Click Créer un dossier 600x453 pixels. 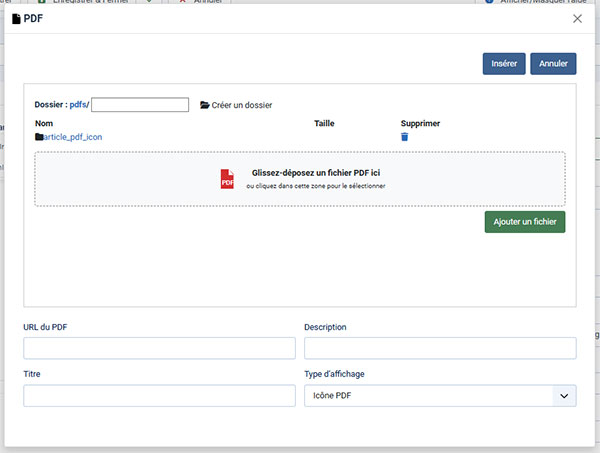[x=241, y=105]
